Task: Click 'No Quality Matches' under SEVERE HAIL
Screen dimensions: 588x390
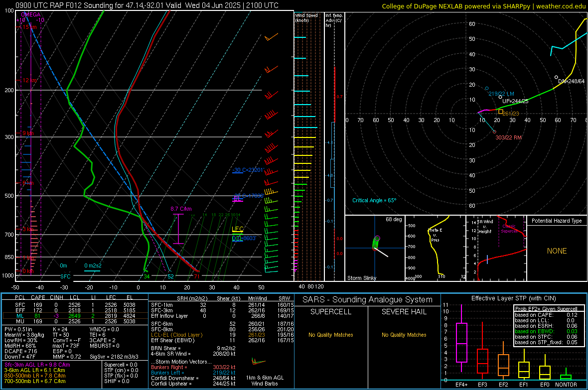Action: (x=404, y=335)
